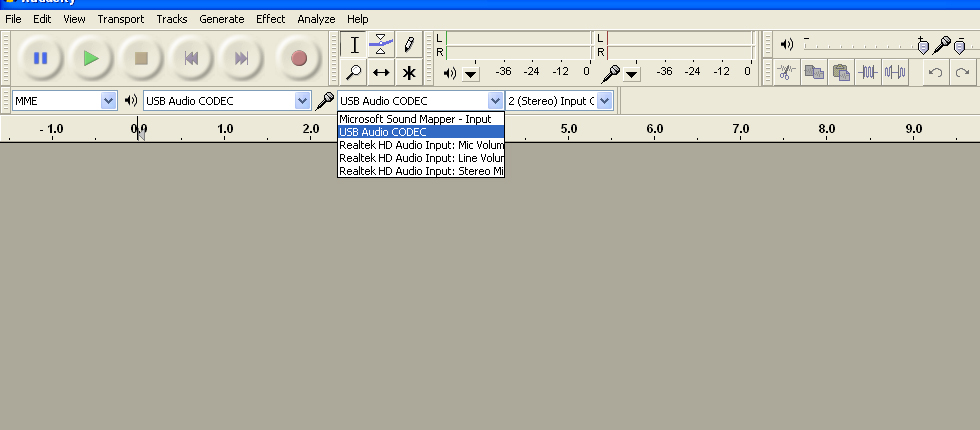Choose the Zoom magnifier tool
This screenshot has width=980, height=430.
(x=354, y=72)
